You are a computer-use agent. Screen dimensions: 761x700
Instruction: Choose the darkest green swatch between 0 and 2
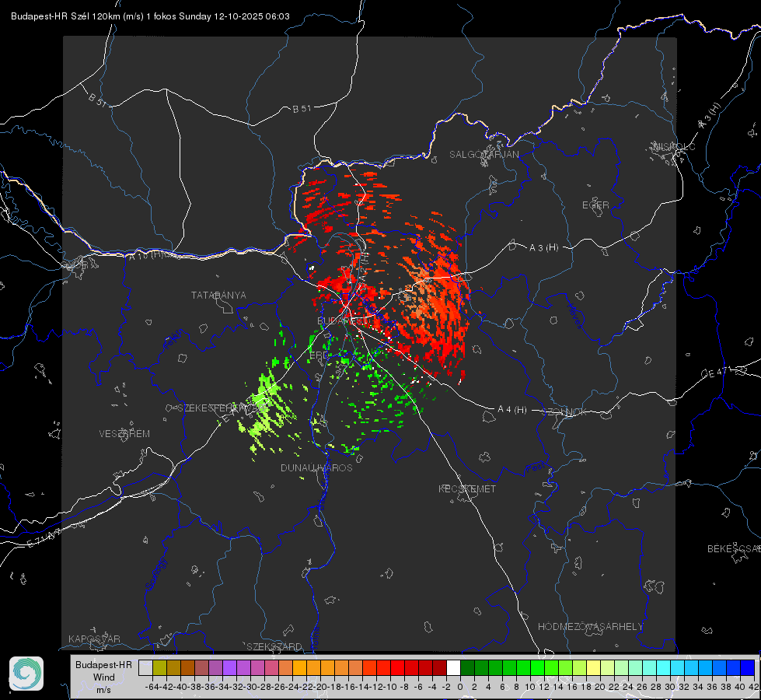pos(467,667)
